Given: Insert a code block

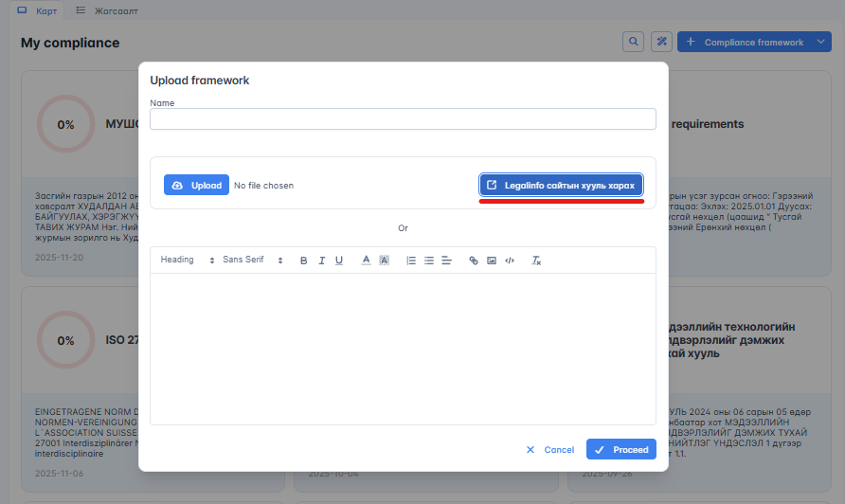Looking at the screenshot, I should [x=510, y=261].
